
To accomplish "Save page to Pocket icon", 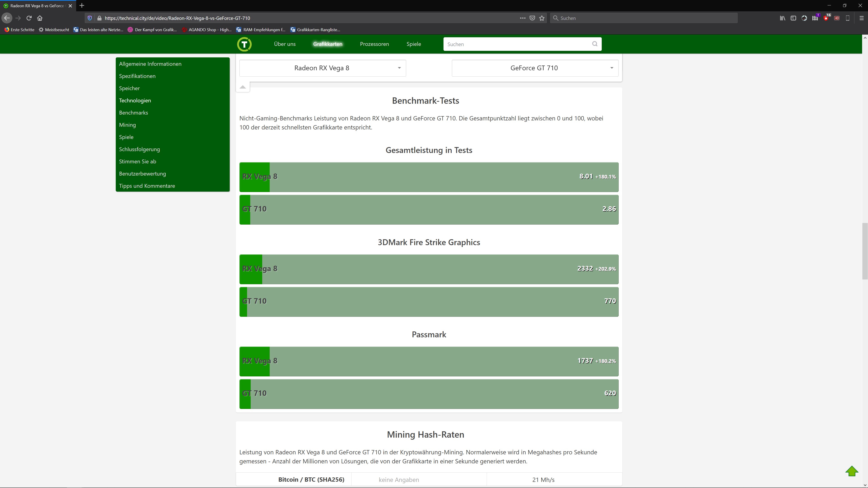I will 532,18.
